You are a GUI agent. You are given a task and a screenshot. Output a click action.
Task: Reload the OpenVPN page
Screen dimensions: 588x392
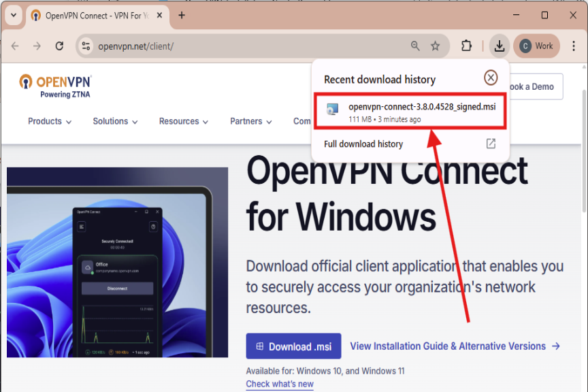point(59,46)
